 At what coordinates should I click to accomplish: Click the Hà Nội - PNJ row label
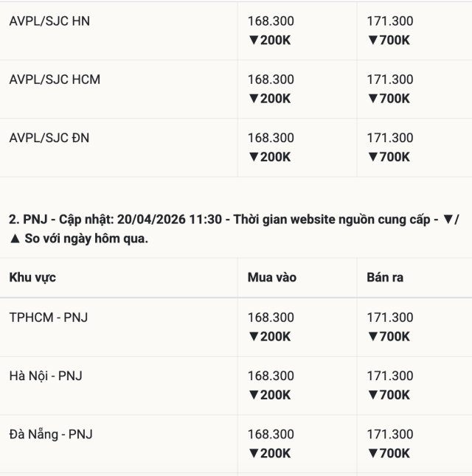coord(46,376)
